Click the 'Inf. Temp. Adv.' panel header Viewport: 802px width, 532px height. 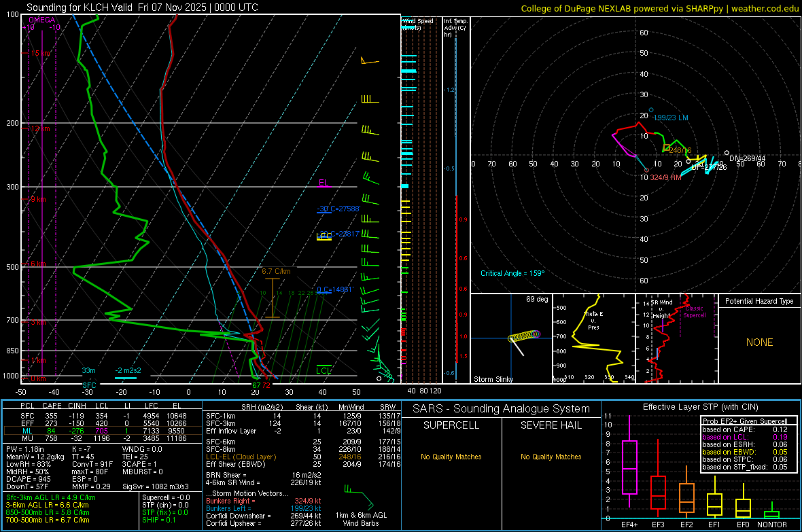(456, 28)
